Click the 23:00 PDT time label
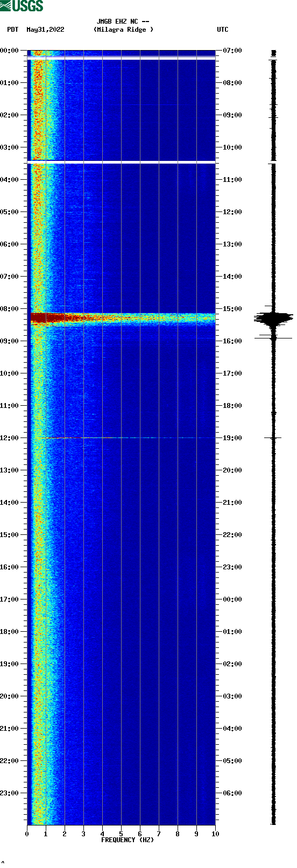Screen dimensions: 297x868 pyautogui.click(x=9, y=793)
